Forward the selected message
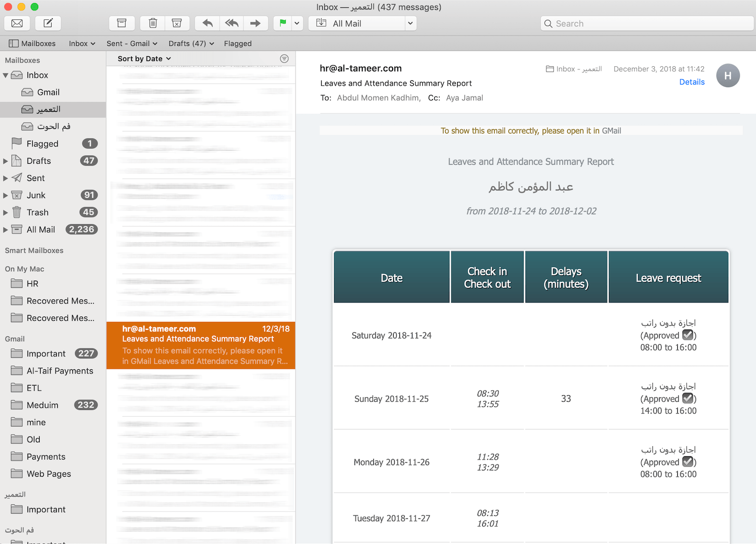 click(255, 23)
